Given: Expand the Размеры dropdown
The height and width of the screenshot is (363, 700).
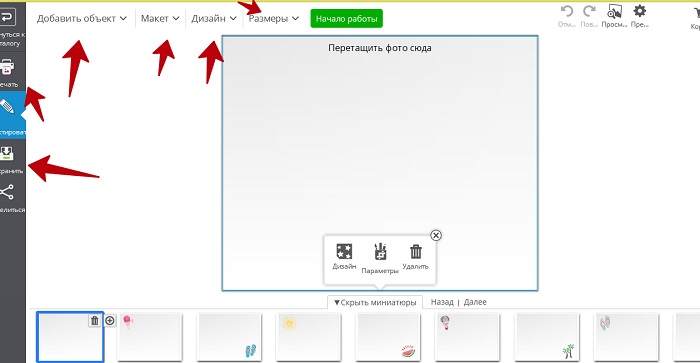Looking at the screenshot, I should [x=274, y=18].
